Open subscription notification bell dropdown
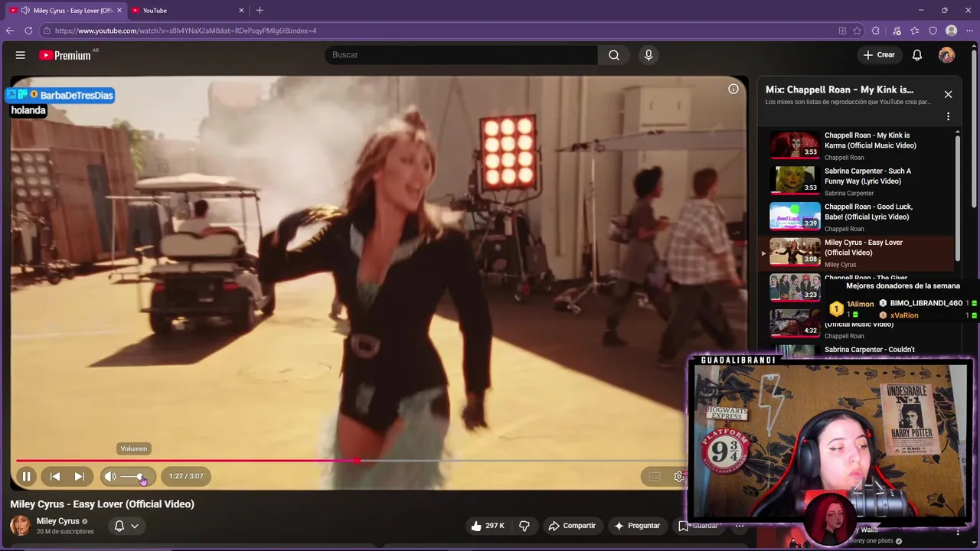The height and width of the screenshot is (551, 980). point(126,526)
